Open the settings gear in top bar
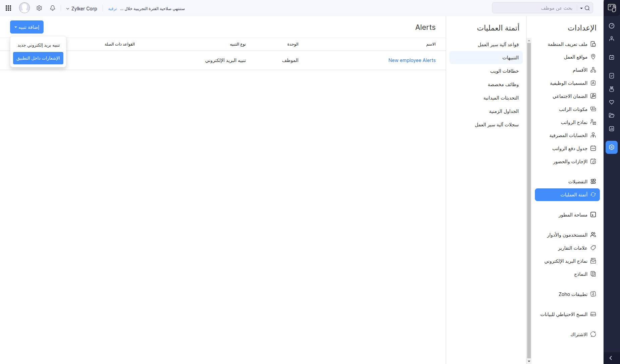 coord(39,8)
